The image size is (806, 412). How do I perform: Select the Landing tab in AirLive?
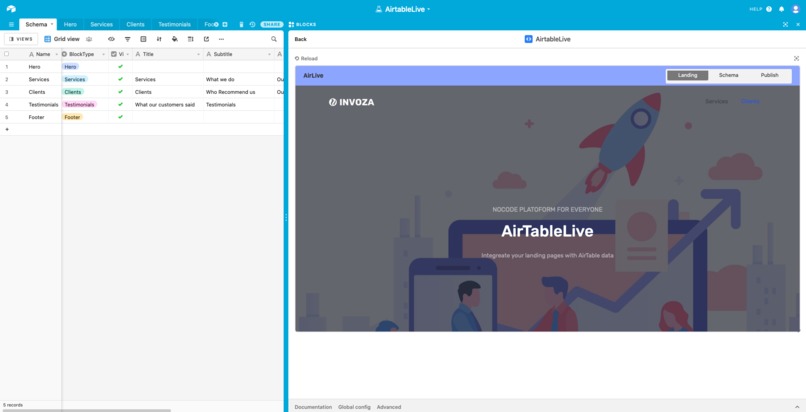click(x=687, y=76)
